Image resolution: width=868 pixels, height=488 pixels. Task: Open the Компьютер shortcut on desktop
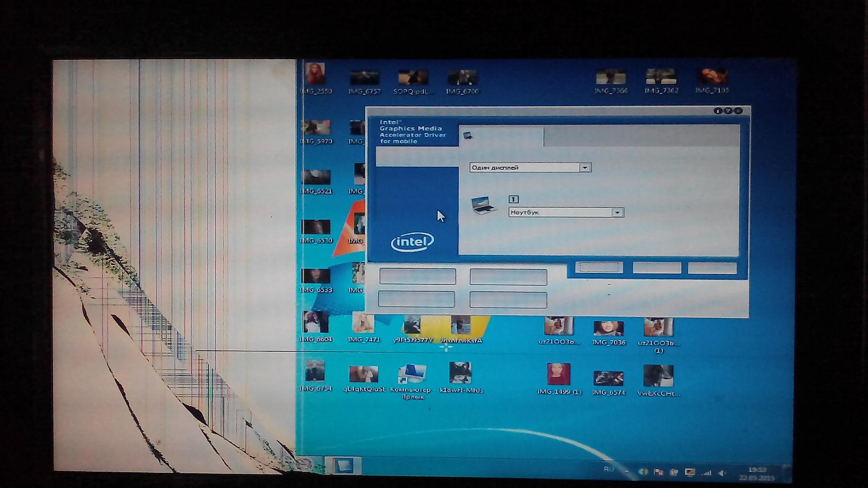[x=412, y=375]
